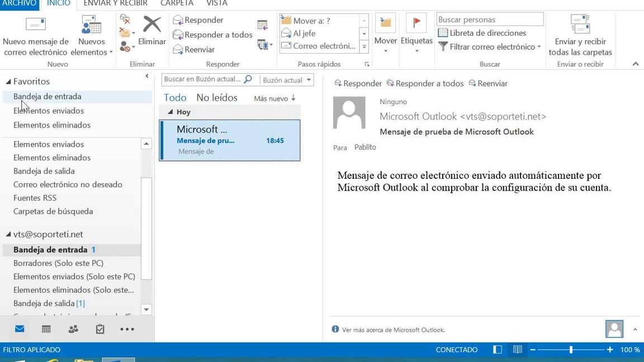
Task: Toggle the No leídos filter
Action: point(217,98)
